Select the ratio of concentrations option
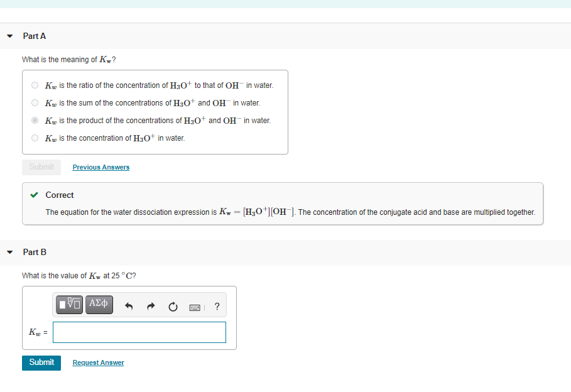 point(35,84)
